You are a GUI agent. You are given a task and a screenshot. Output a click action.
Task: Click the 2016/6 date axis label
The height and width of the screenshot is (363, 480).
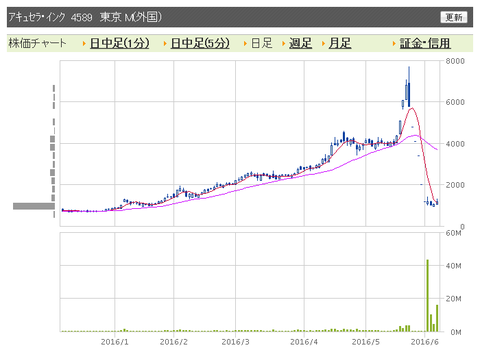pos(424,342)
